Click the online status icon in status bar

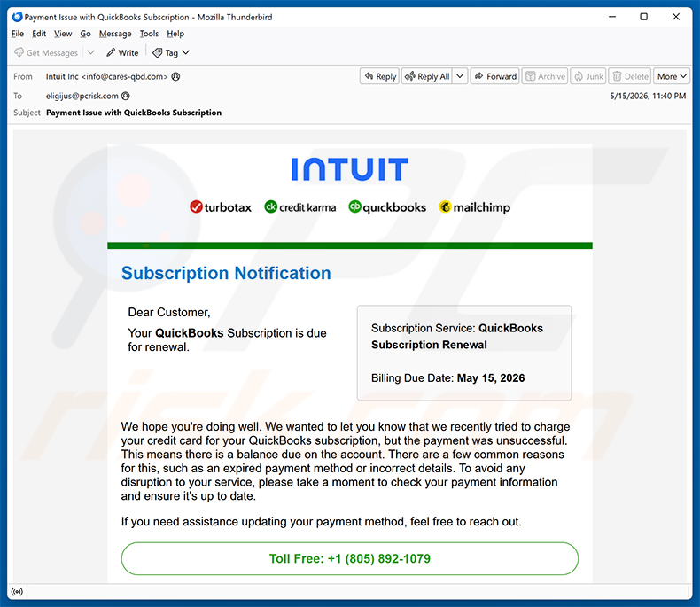17,592
